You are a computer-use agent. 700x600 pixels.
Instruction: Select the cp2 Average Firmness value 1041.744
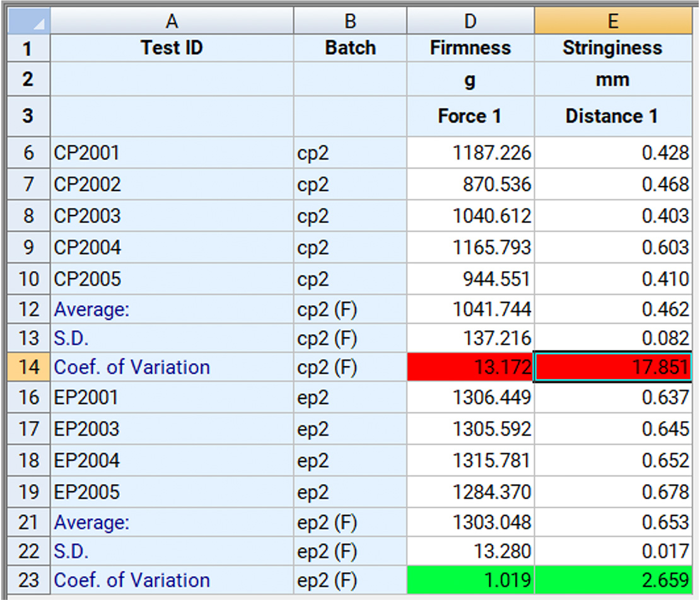tap(470, 309)
